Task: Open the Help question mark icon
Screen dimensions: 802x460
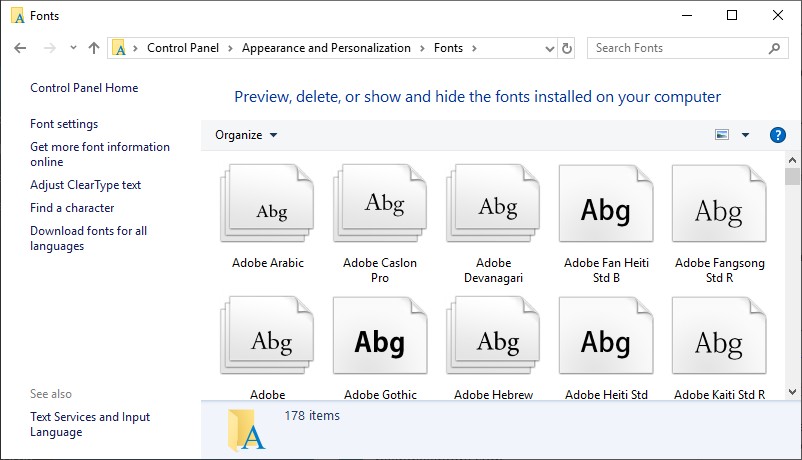Action: 777,135
